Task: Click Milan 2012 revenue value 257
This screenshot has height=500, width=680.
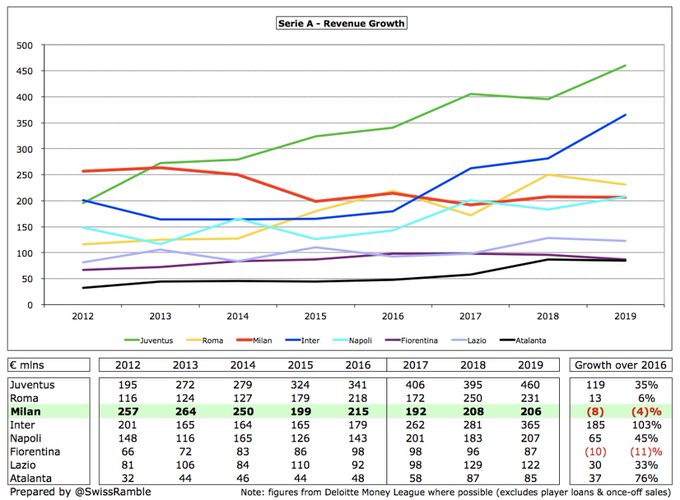Action: point(128,412)
